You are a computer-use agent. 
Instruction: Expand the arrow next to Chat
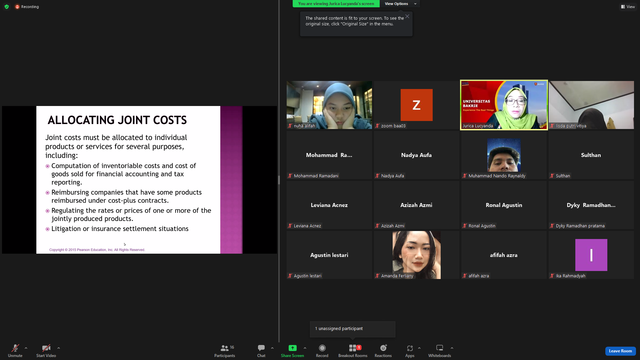[272, 348]
